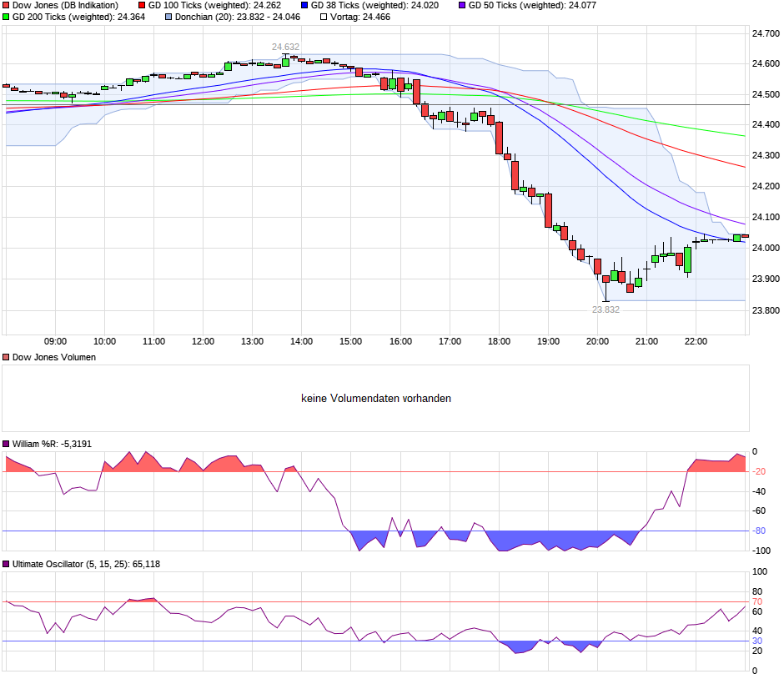Image resolution: width=784 pixels, height=679 pixels.
Task: Click the 22:00 time axis label
Action: point(696,341)
